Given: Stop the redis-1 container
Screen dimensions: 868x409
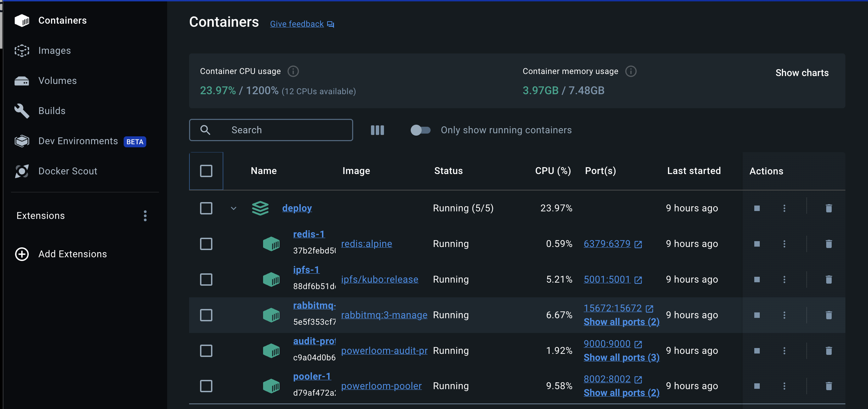Looking at the screenshot, I should click(x=757, y=244).
